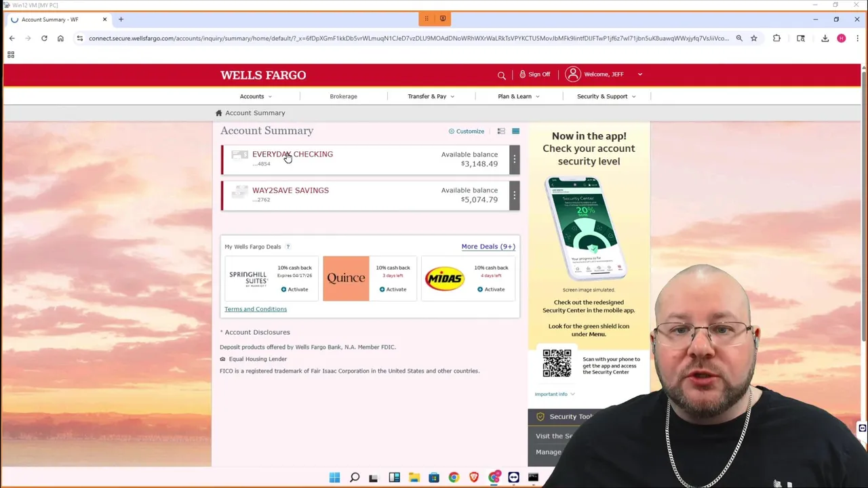Open the apps grid in bookmarks bar
This screenshot has height=488, width=868.
click(11, 55)
